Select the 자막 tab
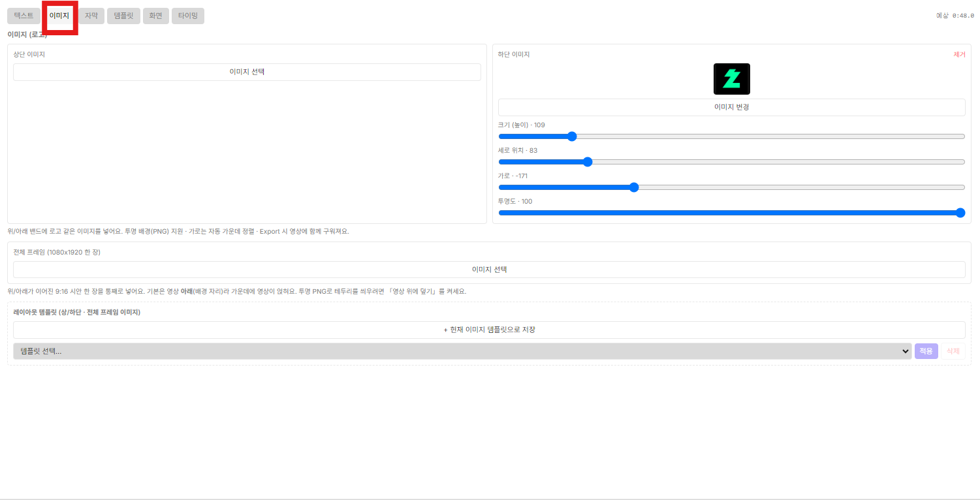The width and height of the screenshot is (980, 500). click(x=91, y=16)
